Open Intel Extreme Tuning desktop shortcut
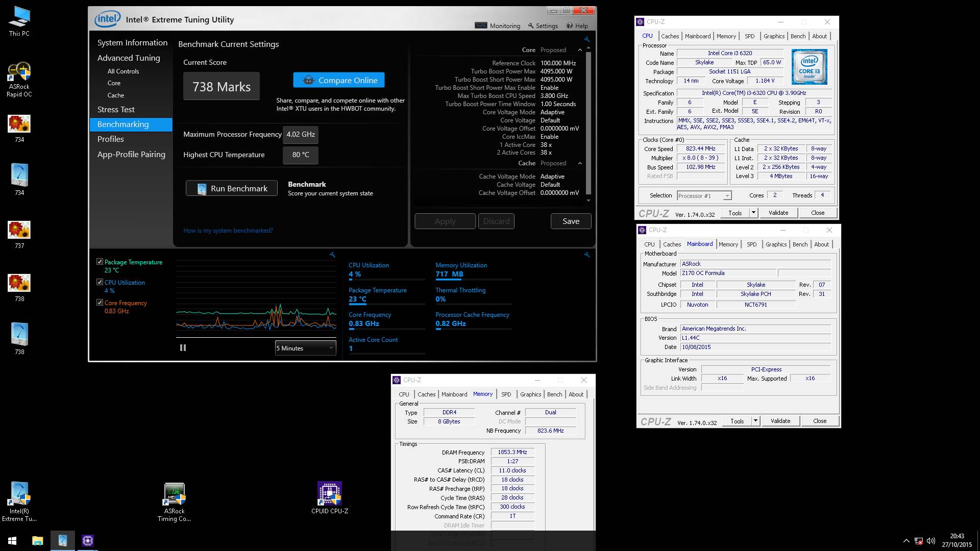Image resolution: width=980 pixels, height=551 pixels. coord(19,502)
